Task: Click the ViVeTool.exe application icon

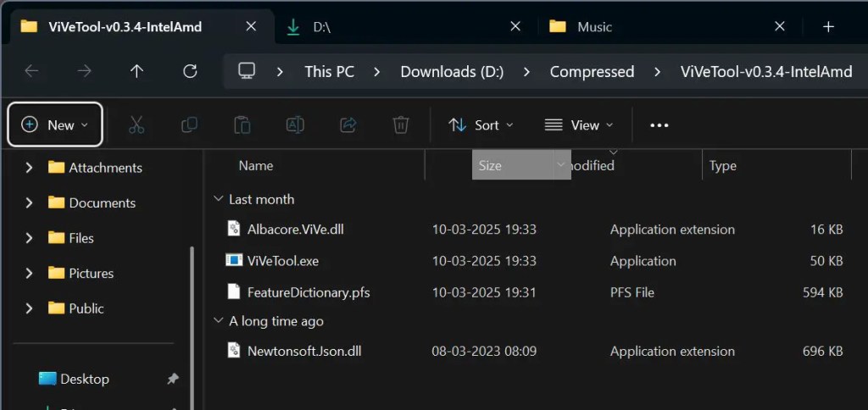Action: point(234,261)
